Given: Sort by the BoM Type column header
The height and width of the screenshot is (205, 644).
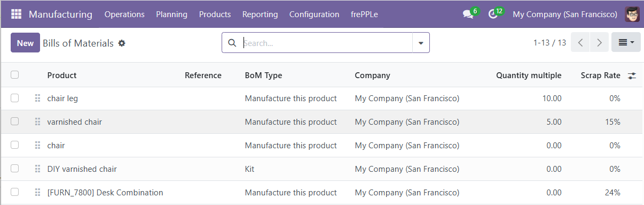Looking at the screenshot, I should coord(263,75).
